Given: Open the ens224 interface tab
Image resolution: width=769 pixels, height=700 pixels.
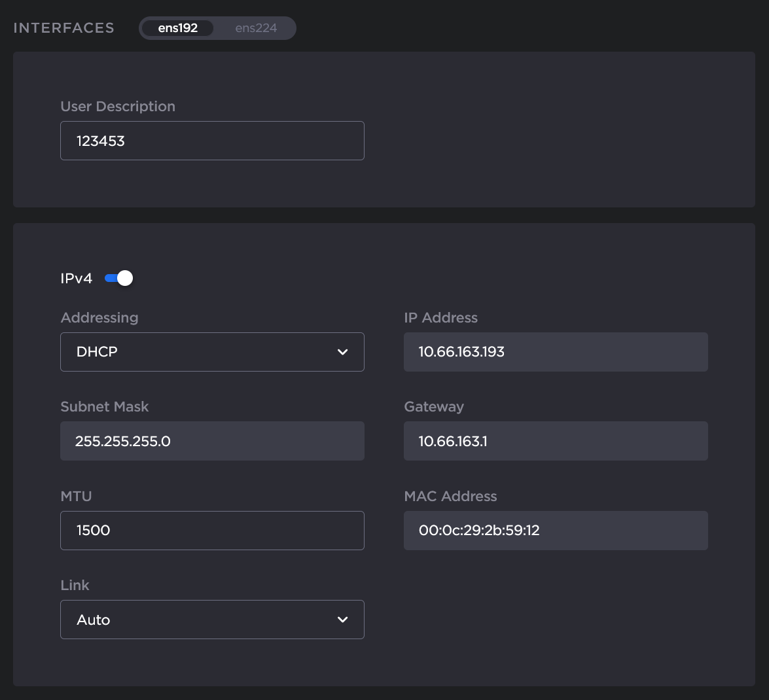Looking at the screenshot, I should (x=256, y=28).
